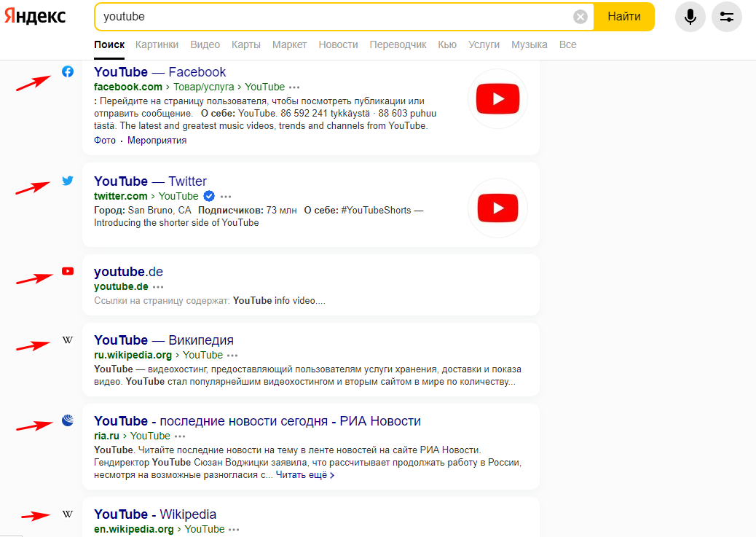
Task: Open the Переводчик tab
Action: [398, 44]
